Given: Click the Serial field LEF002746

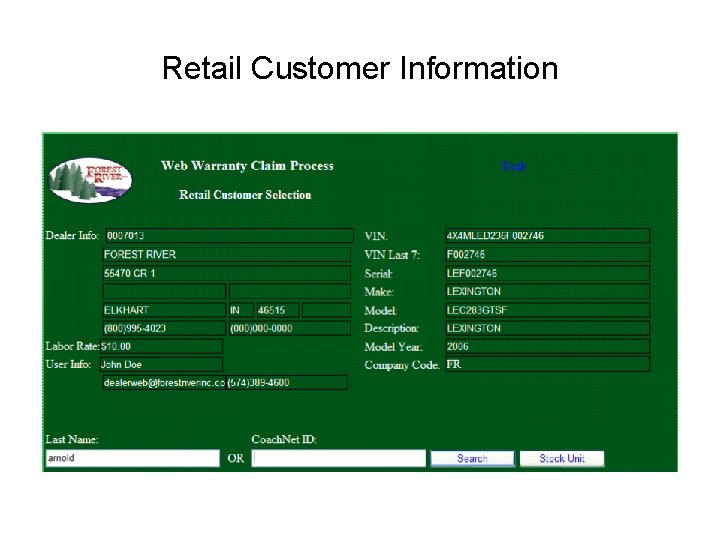Looking at the screenshot, I should 548,273.
